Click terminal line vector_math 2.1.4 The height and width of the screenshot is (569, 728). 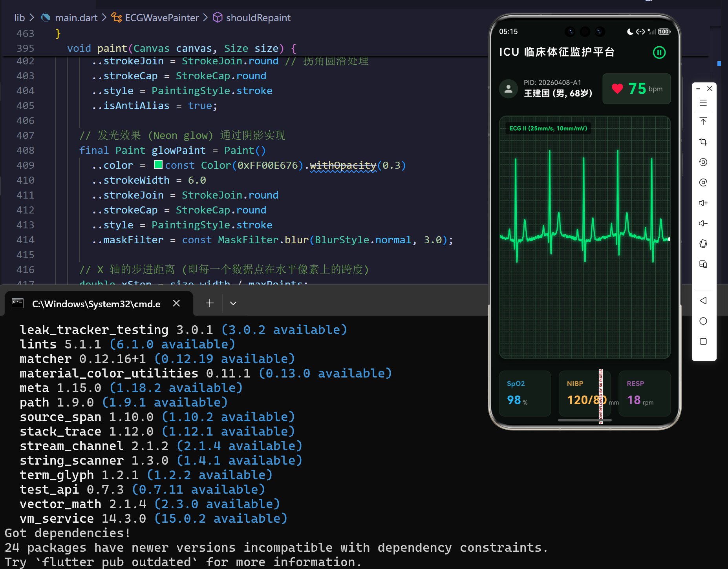click(x=150, y=504)
